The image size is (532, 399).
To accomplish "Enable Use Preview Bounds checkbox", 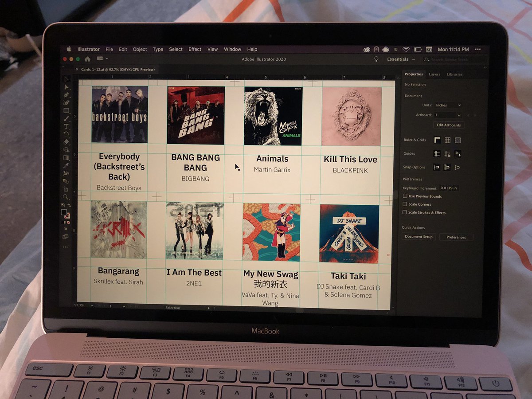I will coord(405,196).
